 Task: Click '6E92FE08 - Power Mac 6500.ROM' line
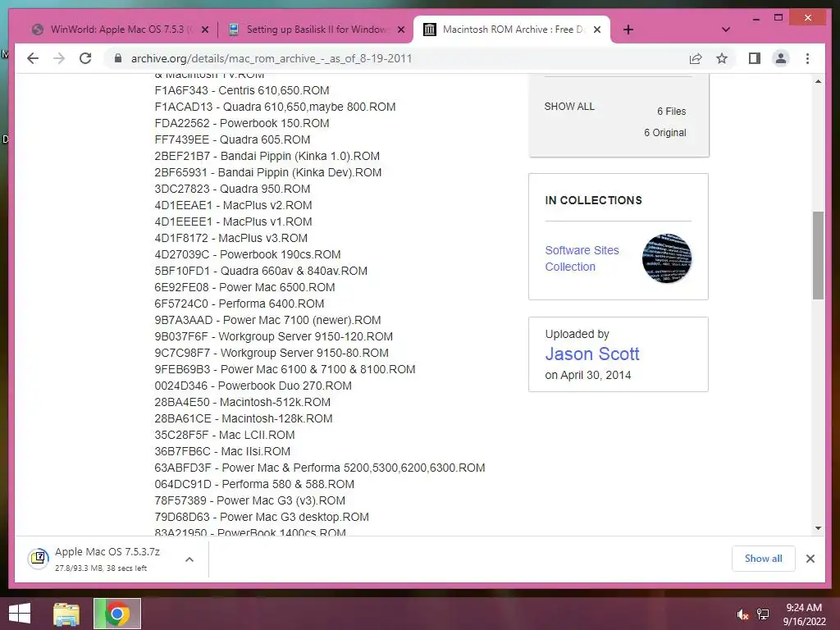tap(244, 287)
